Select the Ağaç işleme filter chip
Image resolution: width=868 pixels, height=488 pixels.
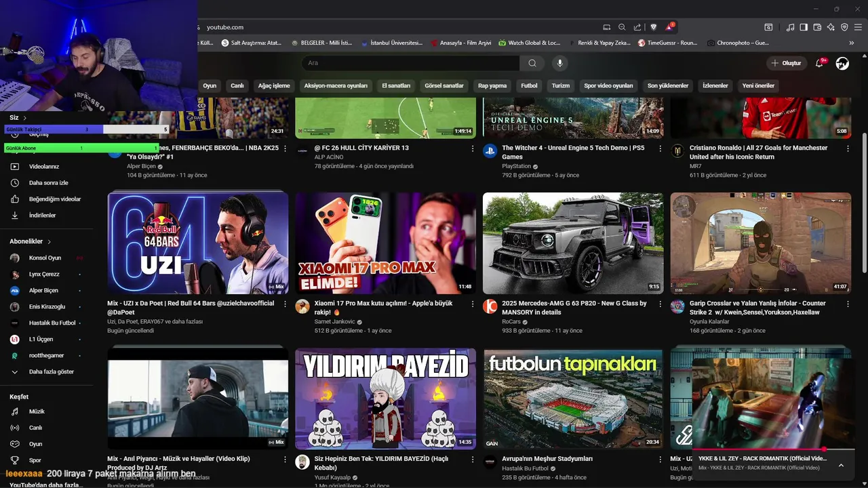274,86
